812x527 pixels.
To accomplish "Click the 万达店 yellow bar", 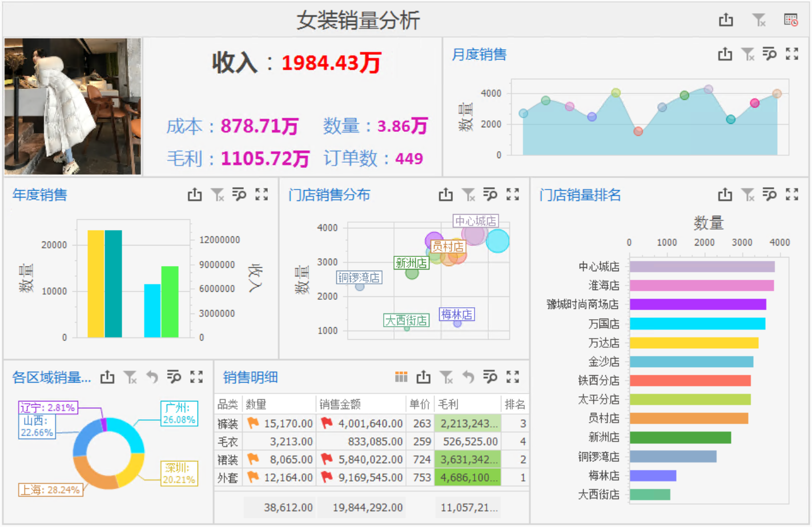I will 694,343.
